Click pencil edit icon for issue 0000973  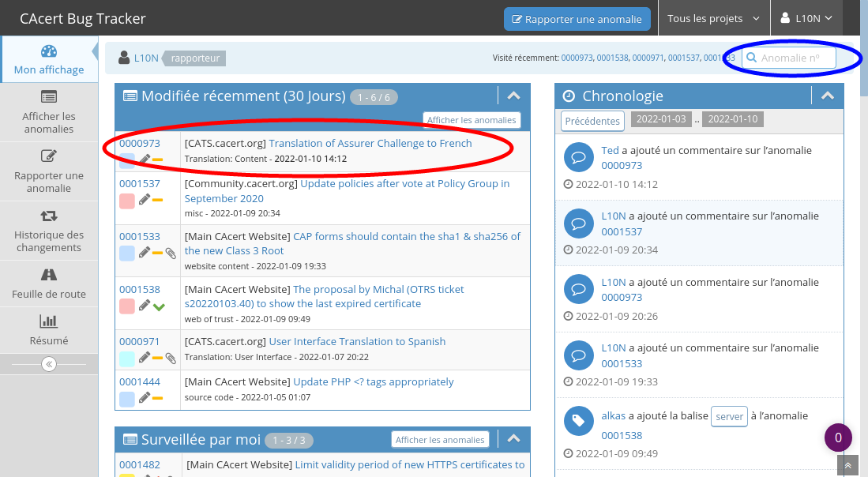(145, 160)
